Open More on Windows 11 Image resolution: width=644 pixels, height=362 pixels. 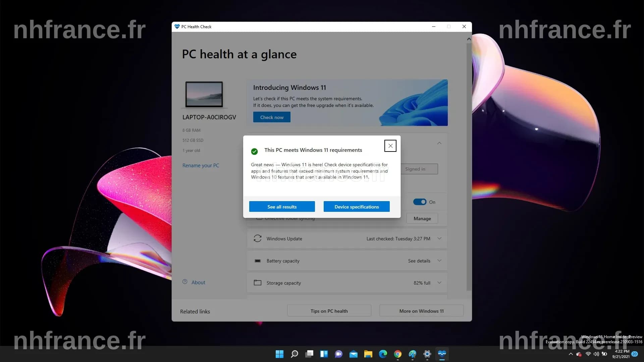click(x=421, y=311)
